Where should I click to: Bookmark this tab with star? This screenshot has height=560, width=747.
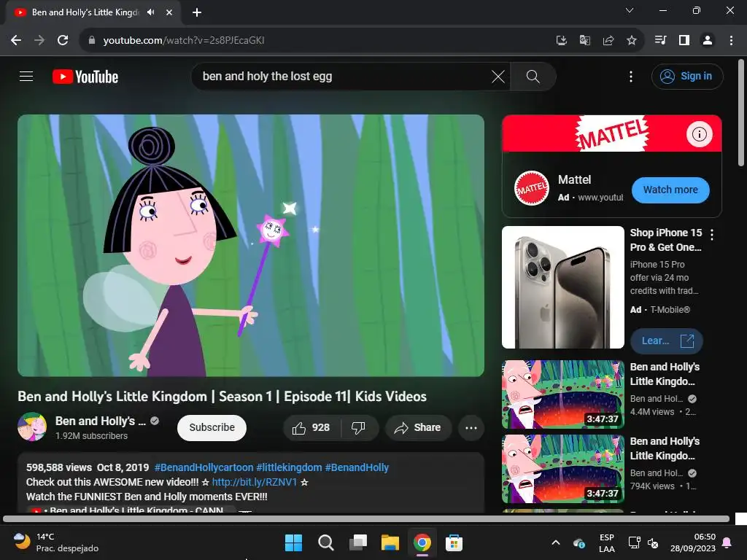(631, 41)
